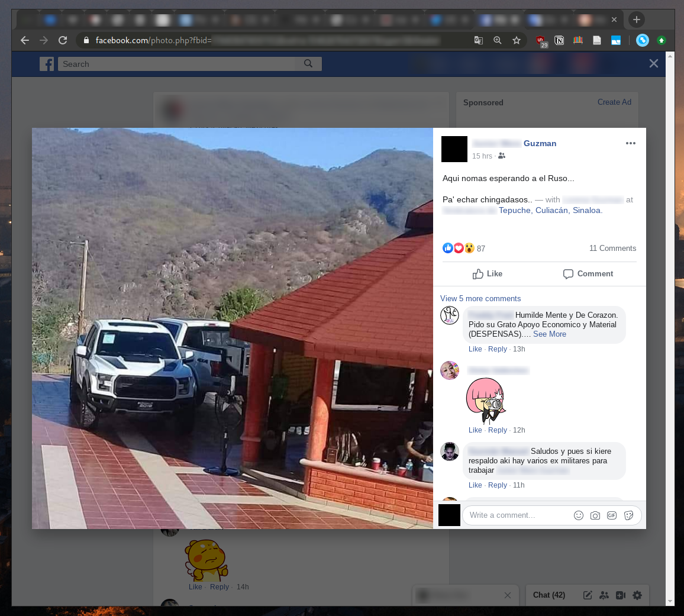Open the three-dot post options menu
The height and width of the screenshot is (616, 684).
pyautogui.click(x=630, y=143)
